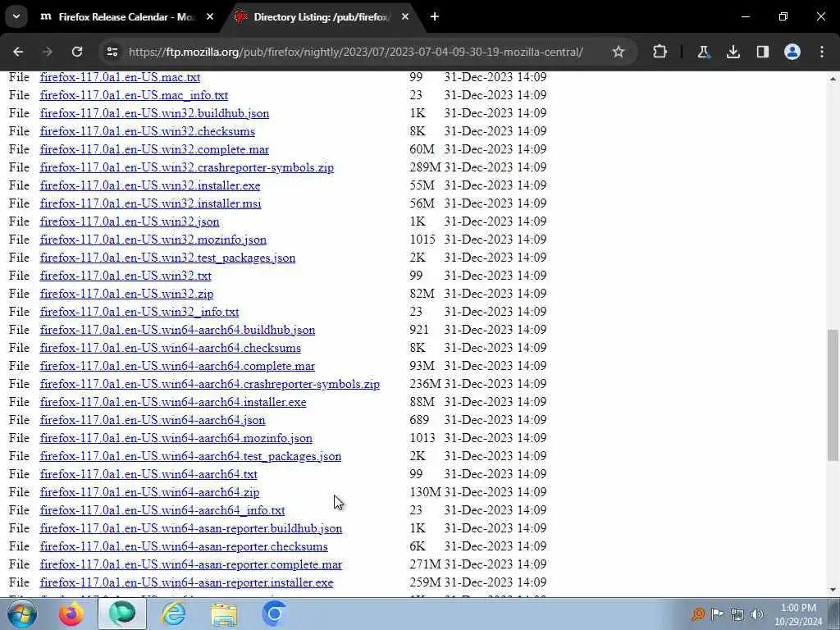The image size is (840, 630).
Task: Download win64-asan-reporter.complete.mar
Action: [x=190, y=564]
